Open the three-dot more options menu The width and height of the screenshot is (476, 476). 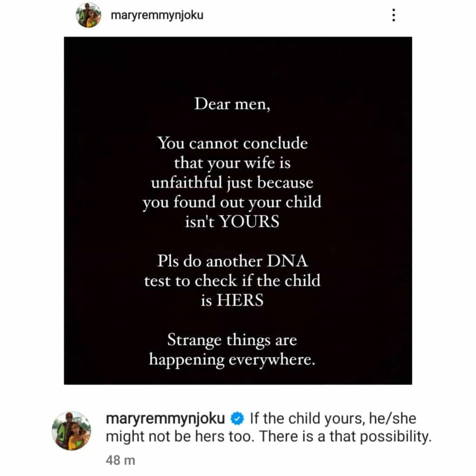pyautogui.click(x=394, y=16)
